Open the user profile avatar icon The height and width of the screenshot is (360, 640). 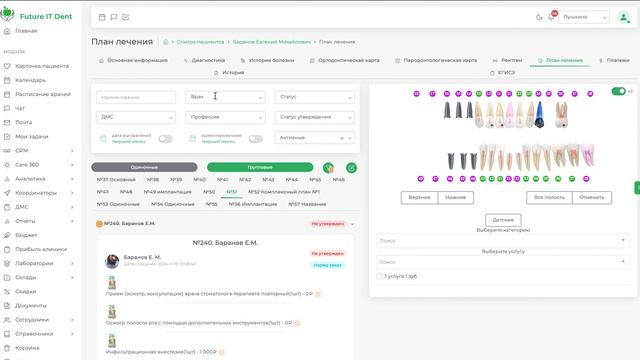[623, 17]
